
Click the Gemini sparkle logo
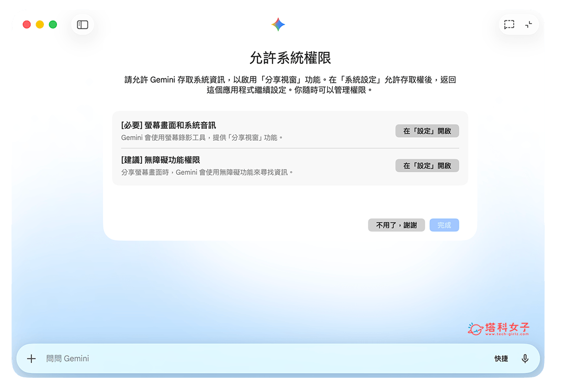click(x=278, y=24)
